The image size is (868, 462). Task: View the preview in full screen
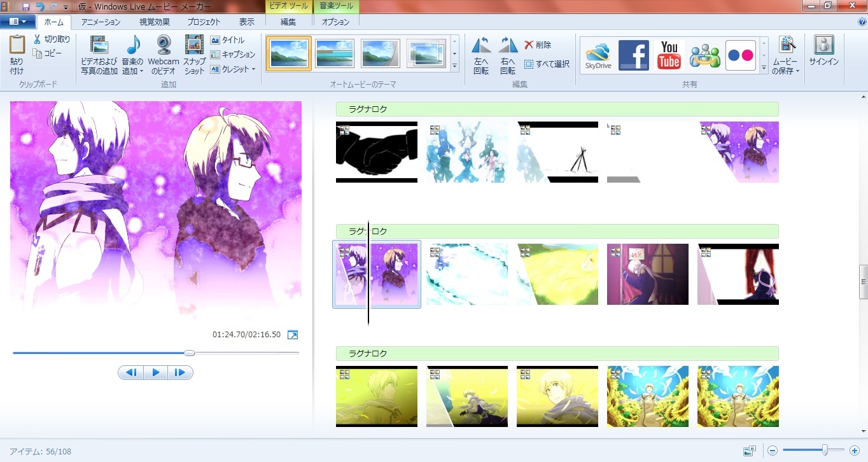coord(293,335)
